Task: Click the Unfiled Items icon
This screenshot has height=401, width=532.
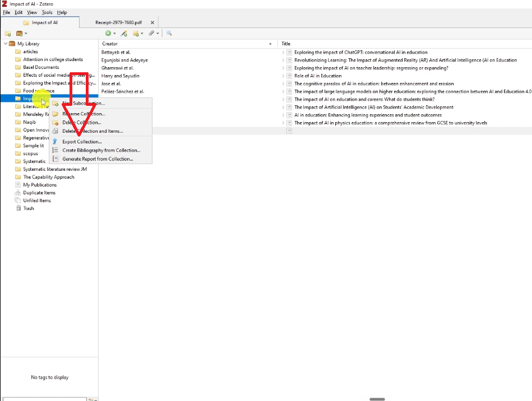Action: [18, 200]
